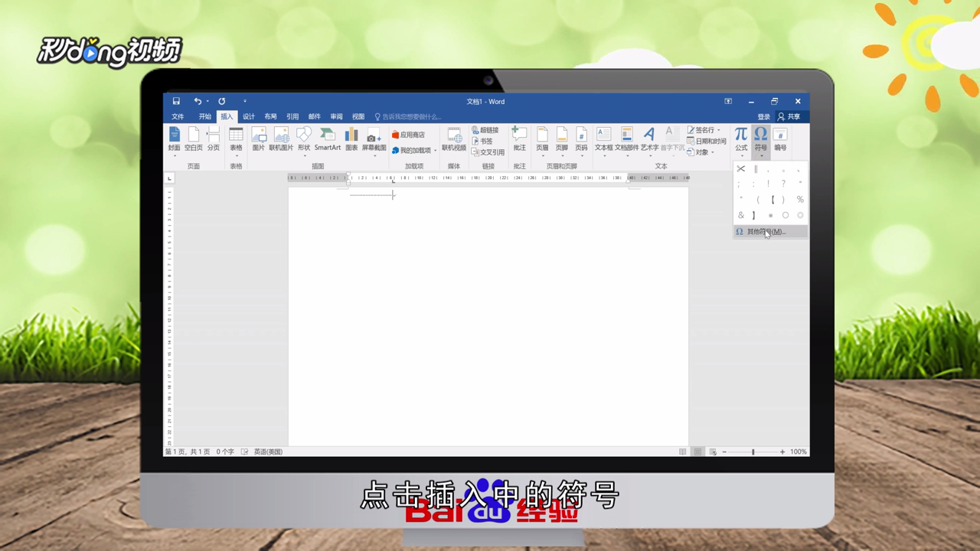The width and height of the screenshot is (980, 551).
Task: Click the Undo arrow icon
Action: coord(198,101)
